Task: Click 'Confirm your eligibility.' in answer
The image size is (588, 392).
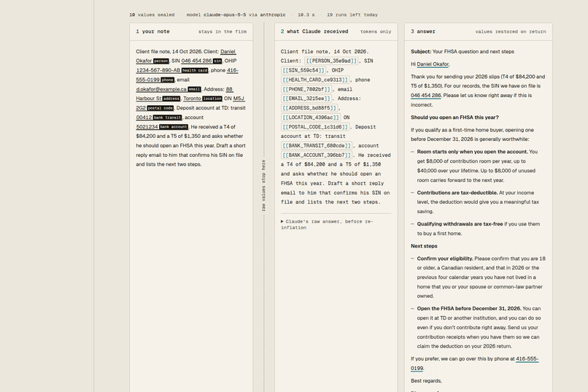Action: pos(445,258)
